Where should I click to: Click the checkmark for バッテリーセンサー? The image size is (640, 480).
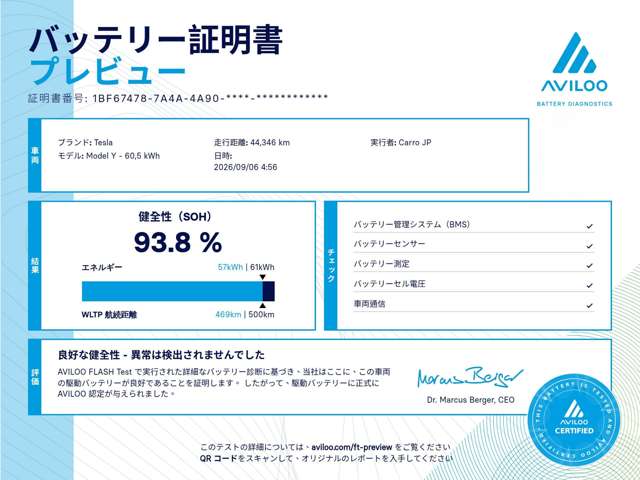(x=589, y=246)
